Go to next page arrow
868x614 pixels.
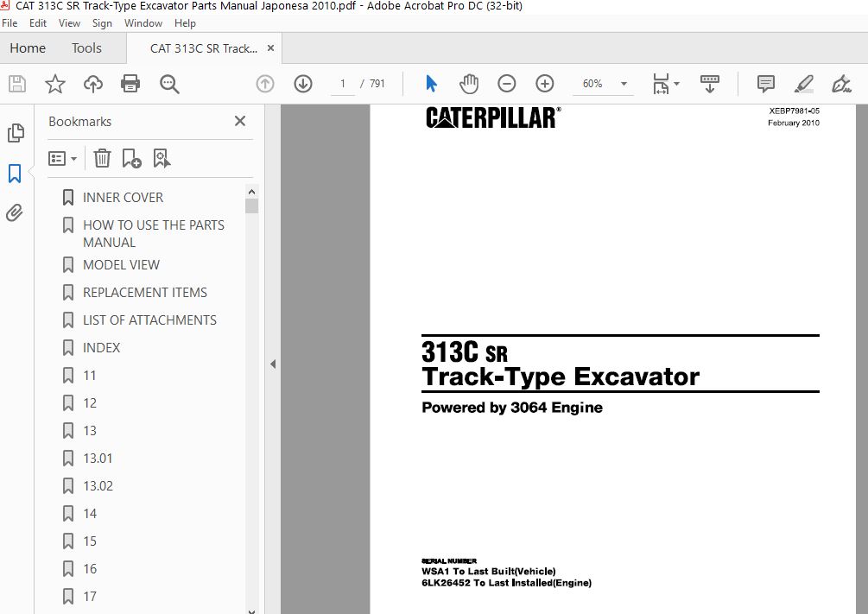coord(303,84)
